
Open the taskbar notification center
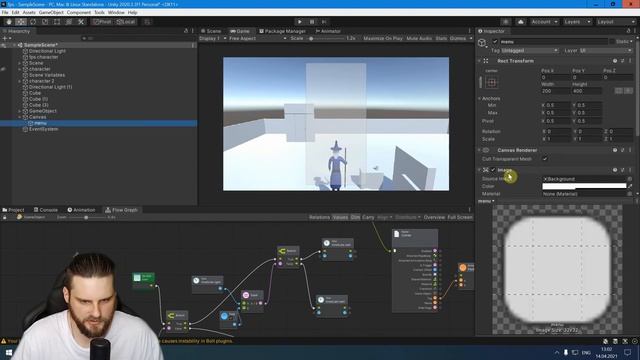(628, 353)
